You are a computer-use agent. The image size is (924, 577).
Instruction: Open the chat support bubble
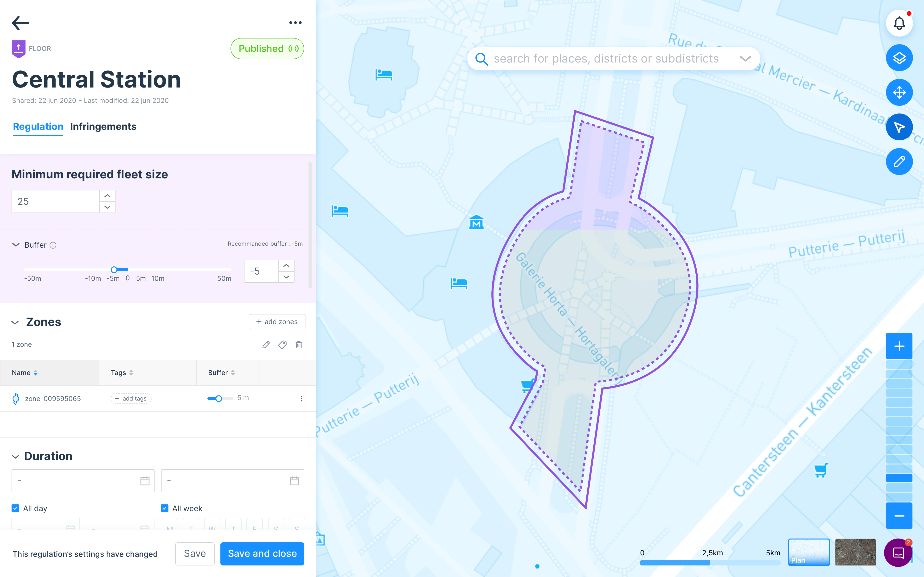pos(898,552)
